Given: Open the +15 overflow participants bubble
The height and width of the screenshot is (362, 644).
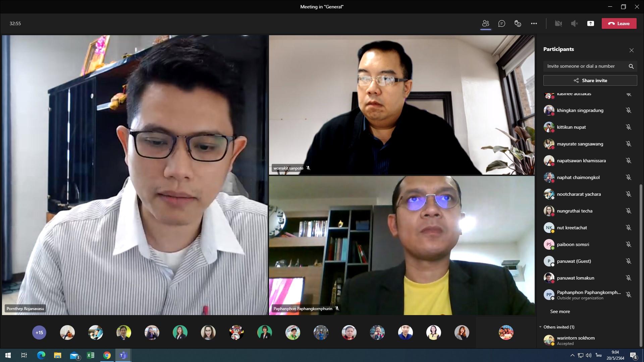Looking at the screenshot, I should click(39, 333).
